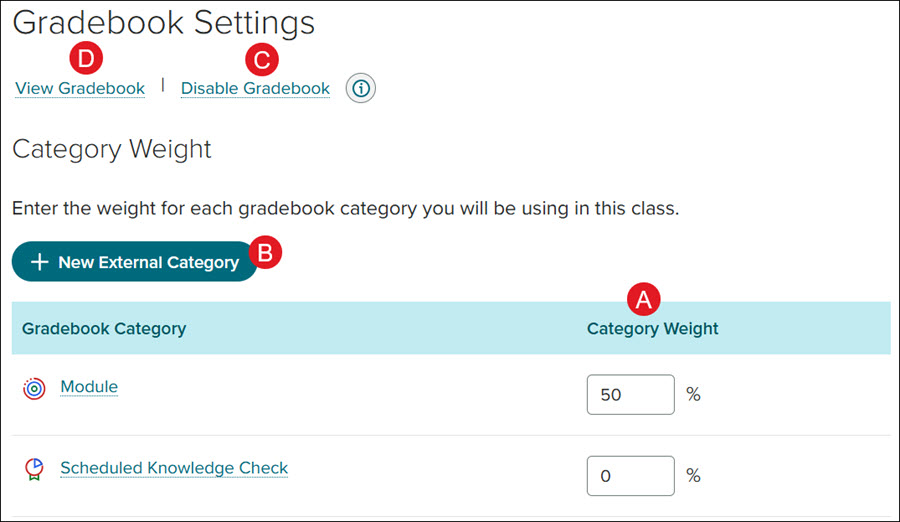Click the info icon beside Disable Gradebook
This screenshot has width=900, height=522.
360,88
